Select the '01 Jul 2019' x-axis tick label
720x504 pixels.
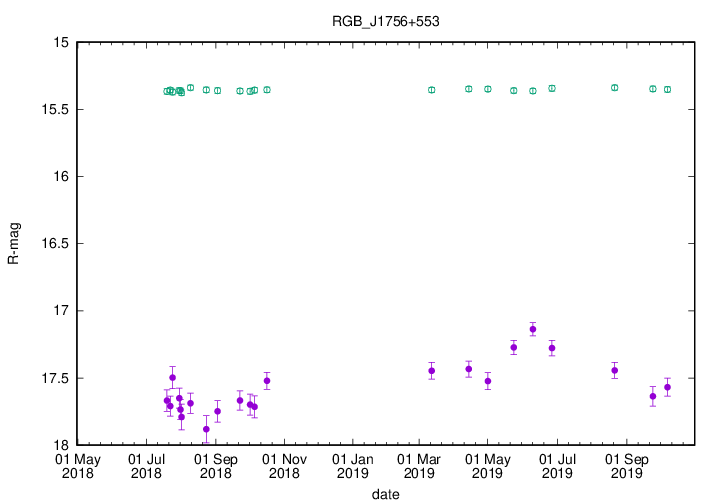click(x=557, y=466)
